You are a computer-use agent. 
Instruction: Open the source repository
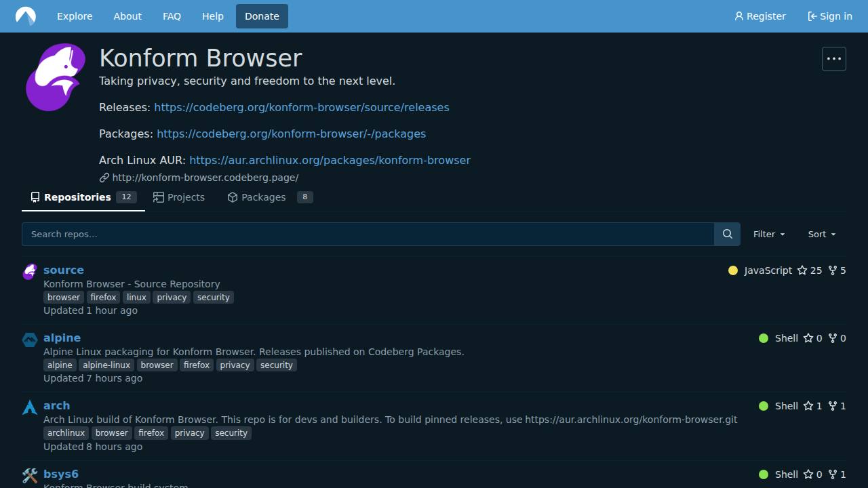click(64, 270)
